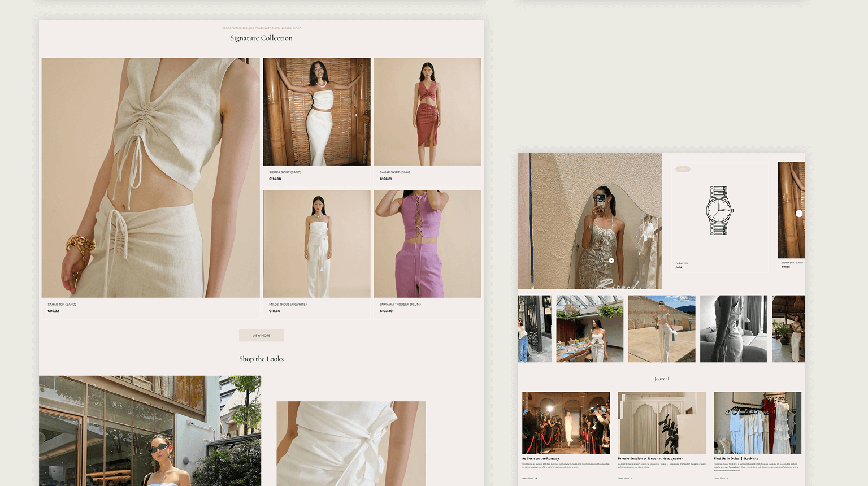Click the Journal section heading
This screenshot has height=486, width=868.
point(662,379)
